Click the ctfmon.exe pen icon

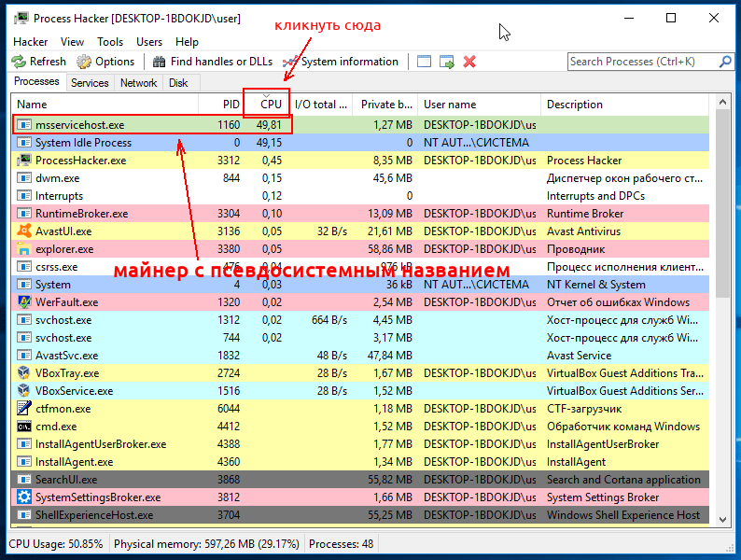pyautogui.click(x=24, y=408)
